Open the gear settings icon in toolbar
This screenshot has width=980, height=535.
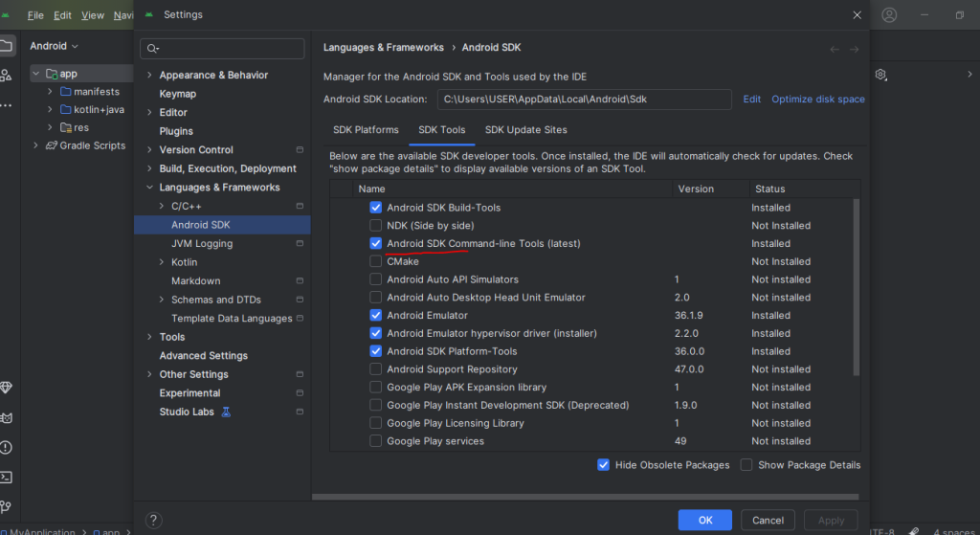(x=881, y=75)
